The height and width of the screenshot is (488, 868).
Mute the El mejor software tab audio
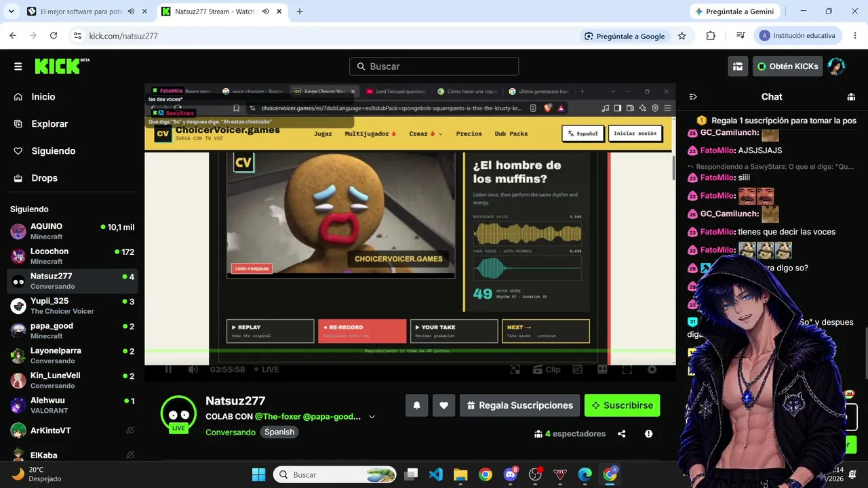pyautogui.click(x=130, y=12)
